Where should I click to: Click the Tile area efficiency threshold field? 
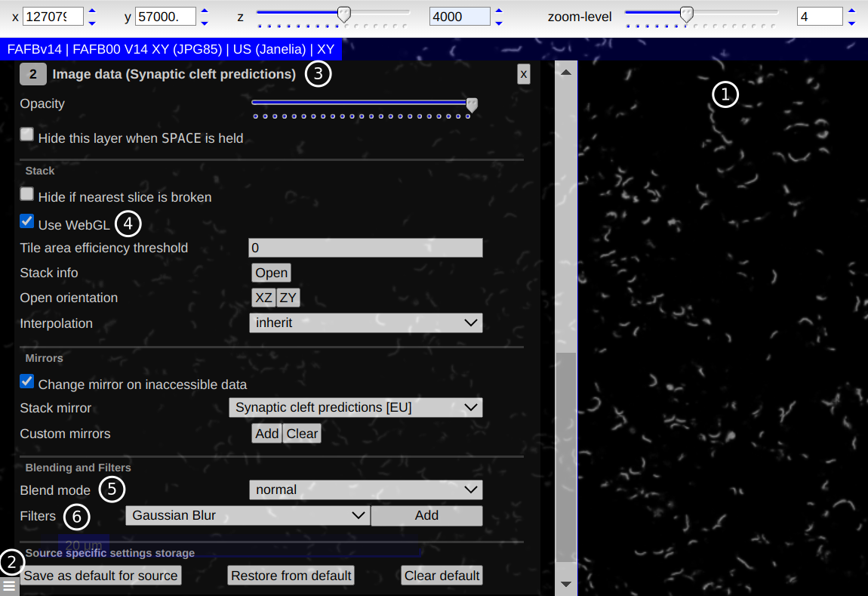[x=365, y=248]
